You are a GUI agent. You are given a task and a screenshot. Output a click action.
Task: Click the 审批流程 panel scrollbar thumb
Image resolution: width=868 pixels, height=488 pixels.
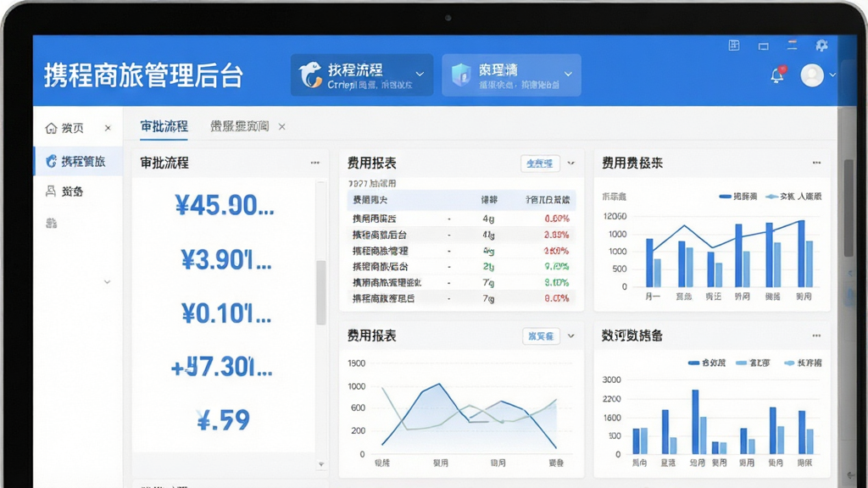click(321, 292)
